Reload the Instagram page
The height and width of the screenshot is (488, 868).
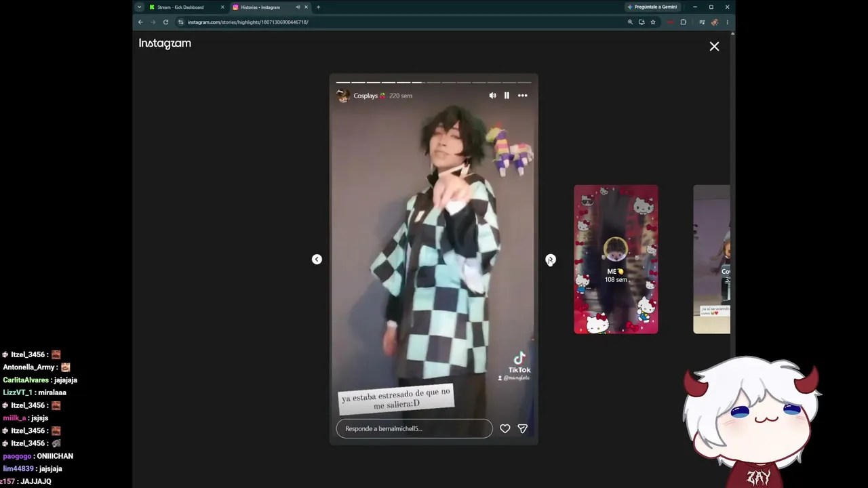click(x=165, y=22)
